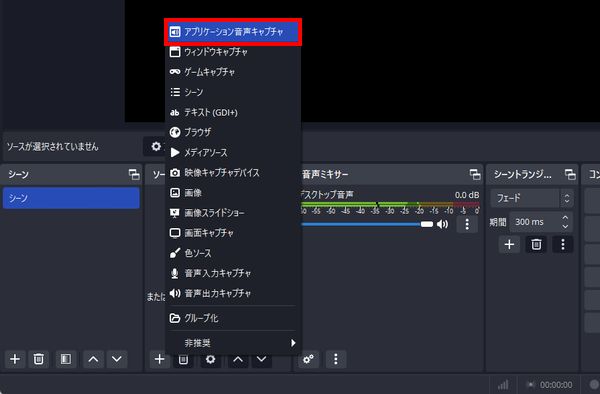This screenshot has height=394, width=600.
Task: Click the folder icon next to グループ化
Action: (175, 318)
